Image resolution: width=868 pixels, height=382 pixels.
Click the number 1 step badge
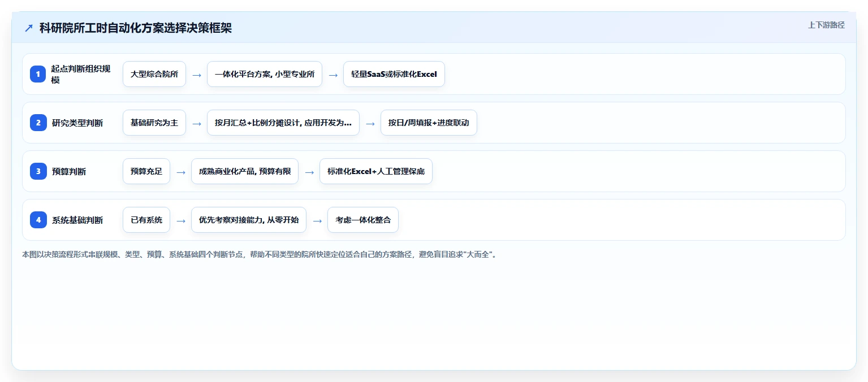tap(38, 74)
